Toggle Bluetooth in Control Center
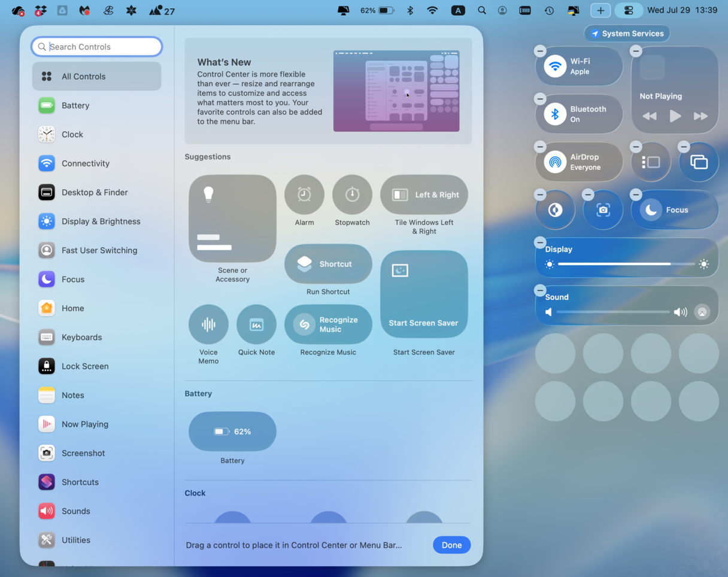728x577 pixels. [x=555, y=114]
